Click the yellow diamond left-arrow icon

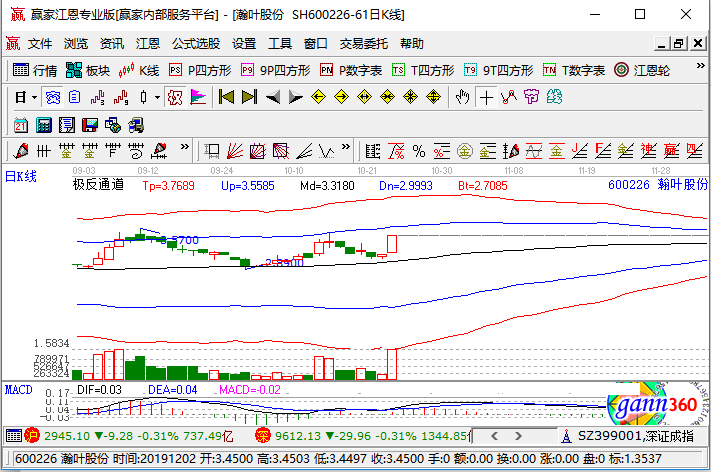pyautogui.click(x=319, y=97)
